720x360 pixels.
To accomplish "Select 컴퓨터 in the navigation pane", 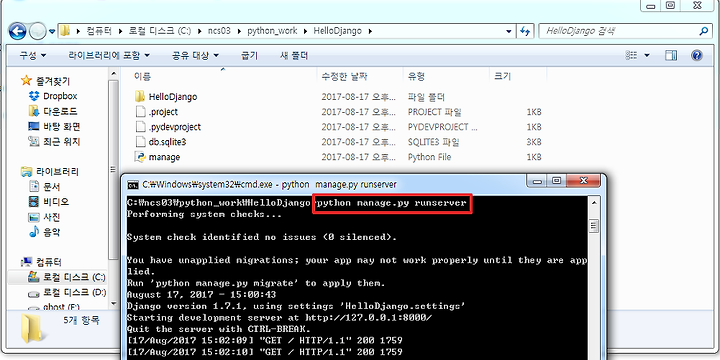I will 49,262.
